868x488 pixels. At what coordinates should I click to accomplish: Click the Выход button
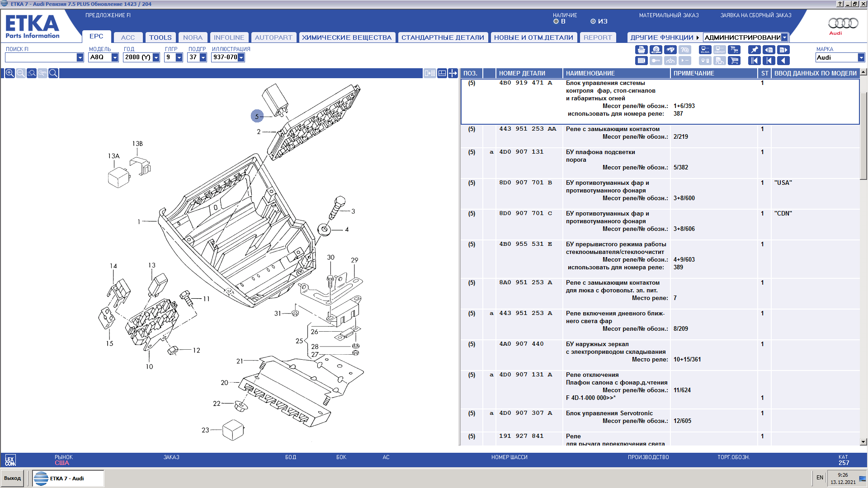13,478
